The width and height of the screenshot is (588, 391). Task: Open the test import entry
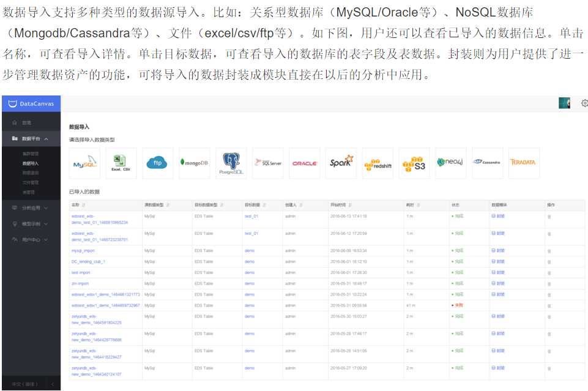click(81, 272)
